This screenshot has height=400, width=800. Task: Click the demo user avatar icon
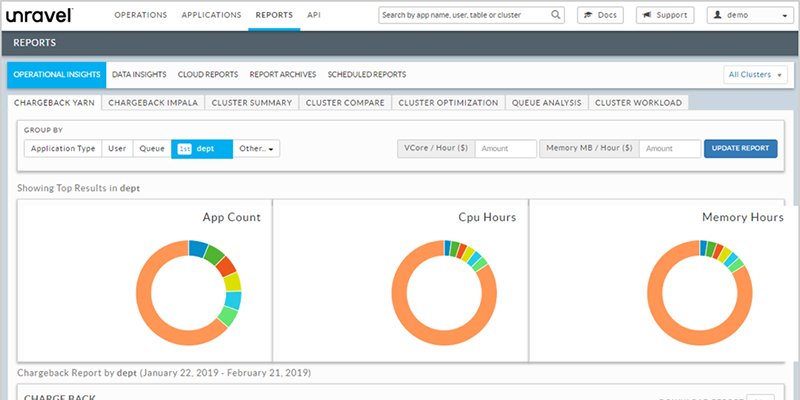pyautogui.click(x=718, y=15)
